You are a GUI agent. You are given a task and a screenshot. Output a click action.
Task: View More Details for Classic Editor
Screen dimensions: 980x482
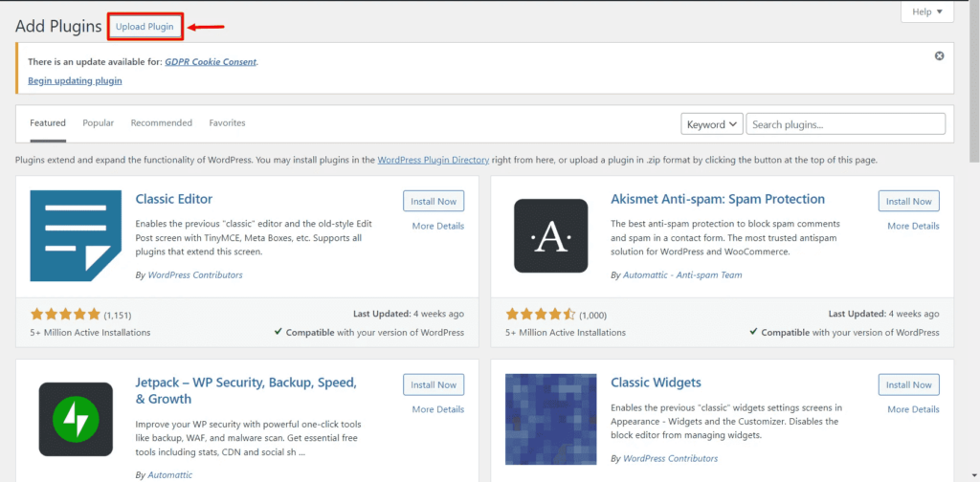[x=438, y=226]
